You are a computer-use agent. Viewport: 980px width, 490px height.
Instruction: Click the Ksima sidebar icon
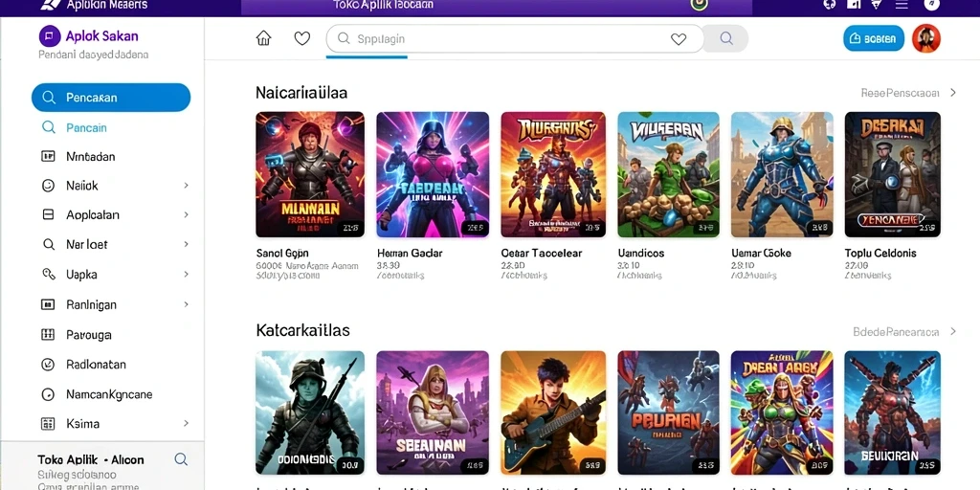pos(48,424)
